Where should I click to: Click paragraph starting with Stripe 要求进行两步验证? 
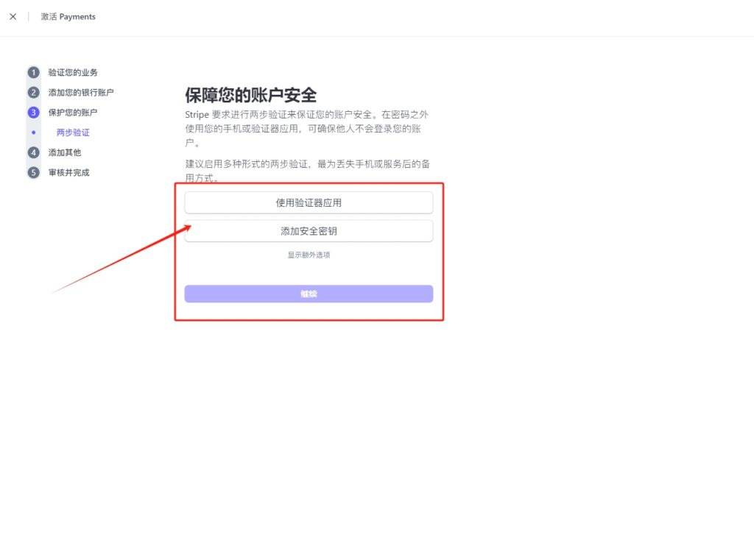coord(307,128)
